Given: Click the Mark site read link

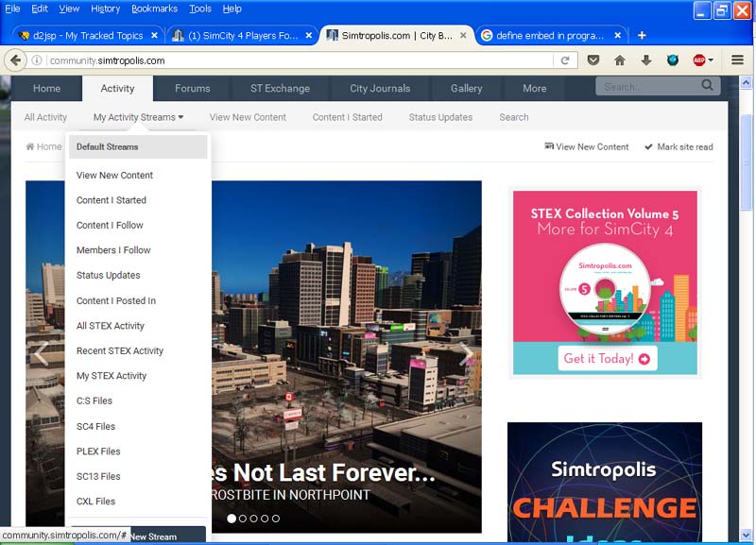Looking at the screenshot, I should tap(679, 146).
